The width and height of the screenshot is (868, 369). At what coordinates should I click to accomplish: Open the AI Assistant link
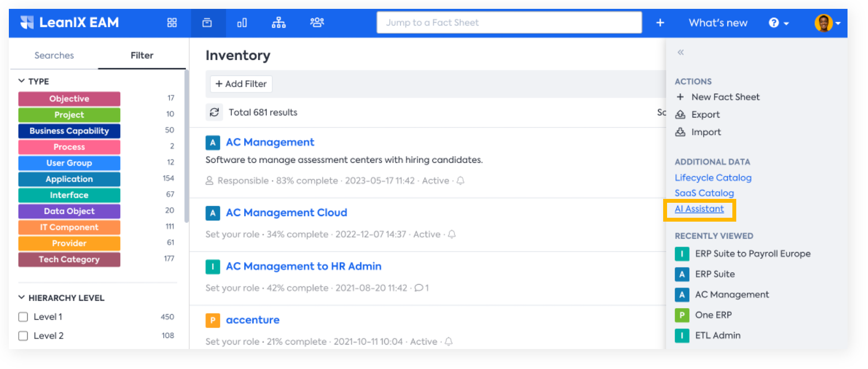pos(699,209)
